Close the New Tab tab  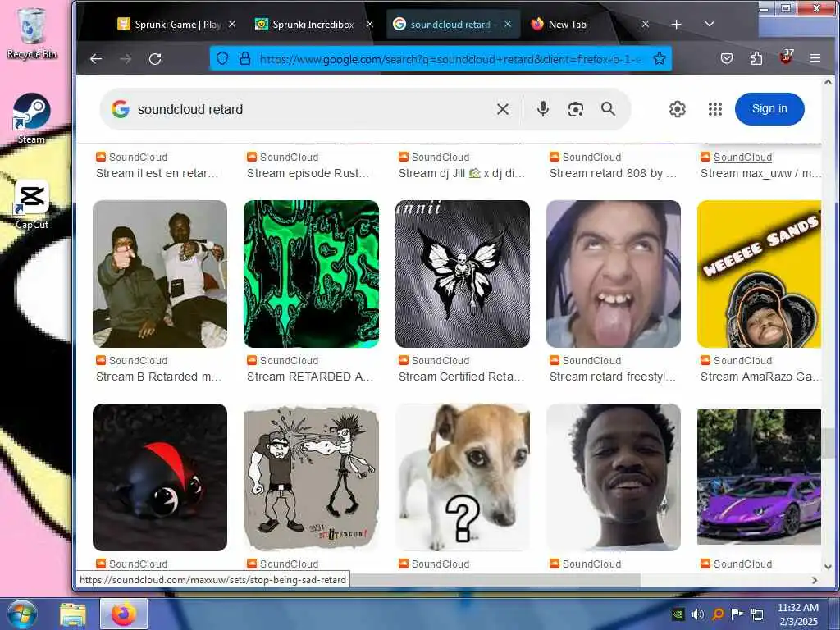pos(646,24)
